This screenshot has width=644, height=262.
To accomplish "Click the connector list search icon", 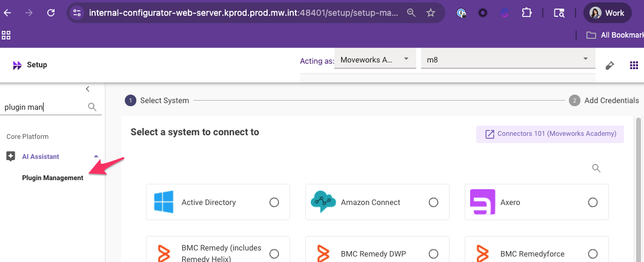I will [596, 168].
